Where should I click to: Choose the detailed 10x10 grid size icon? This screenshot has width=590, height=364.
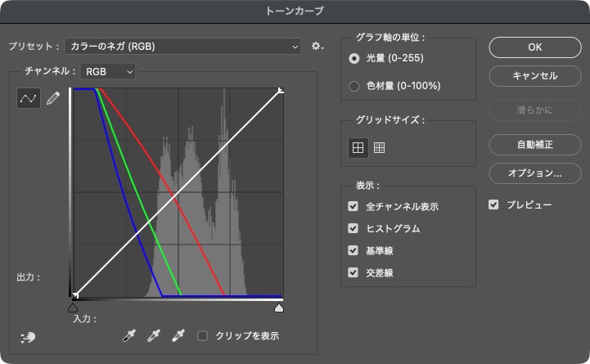[379, 148]
